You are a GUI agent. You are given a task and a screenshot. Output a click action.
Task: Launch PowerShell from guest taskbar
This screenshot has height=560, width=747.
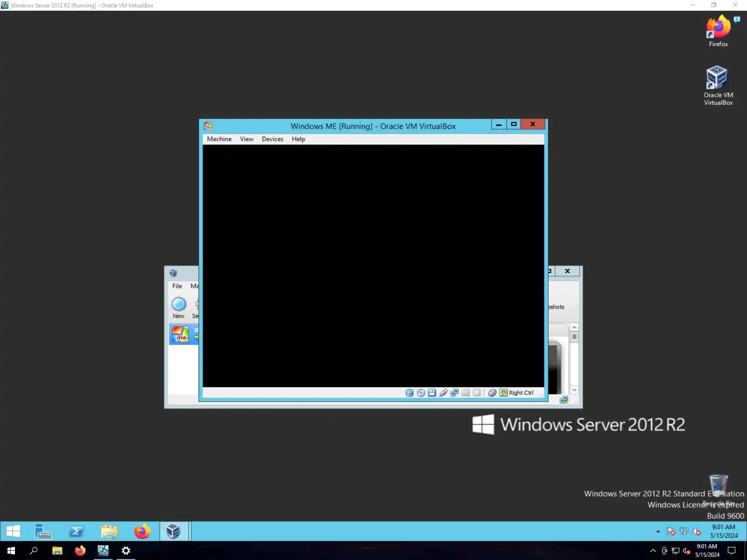pyautogui.click(x=76, y=531)
